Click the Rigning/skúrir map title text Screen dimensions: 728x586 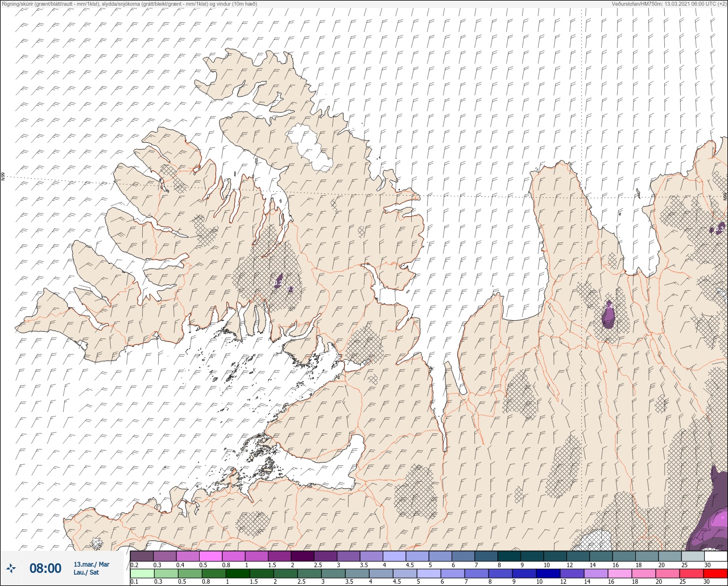[129, 4]
